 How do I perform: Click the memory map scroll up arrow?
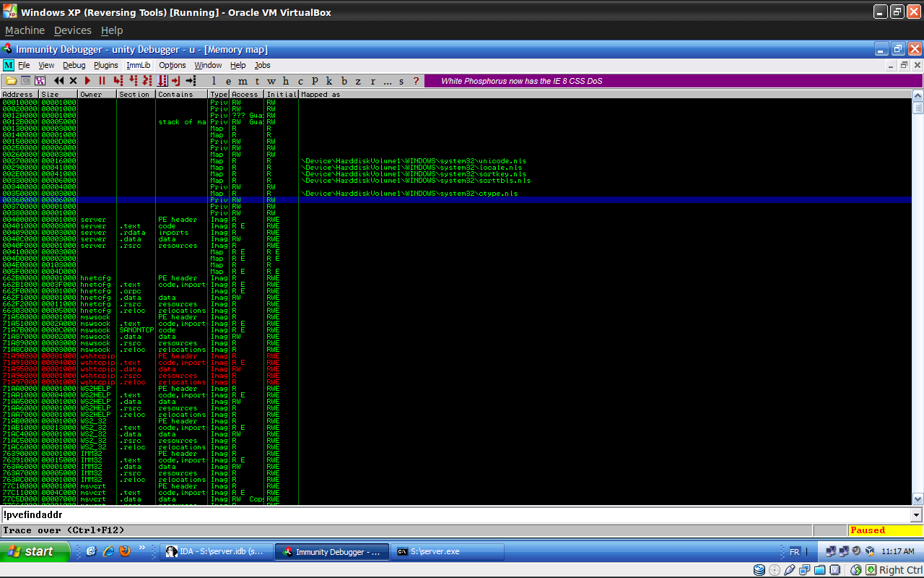click(918, 96)
